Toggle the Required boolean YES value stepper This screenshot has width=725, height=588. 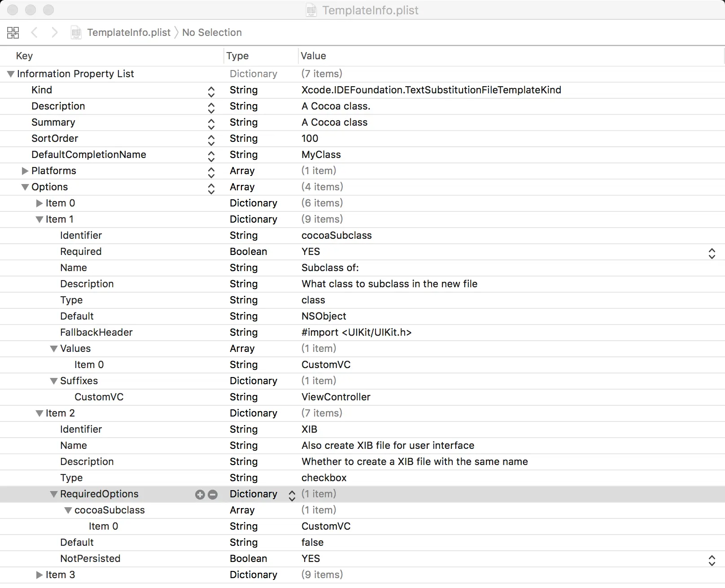[712, 252]
